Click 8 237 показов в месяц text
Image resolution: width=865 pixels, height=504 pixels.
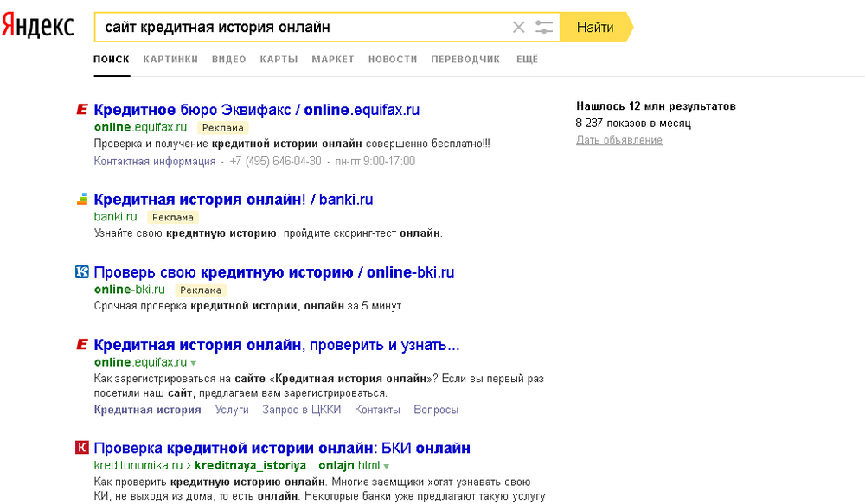click(633, 123)
